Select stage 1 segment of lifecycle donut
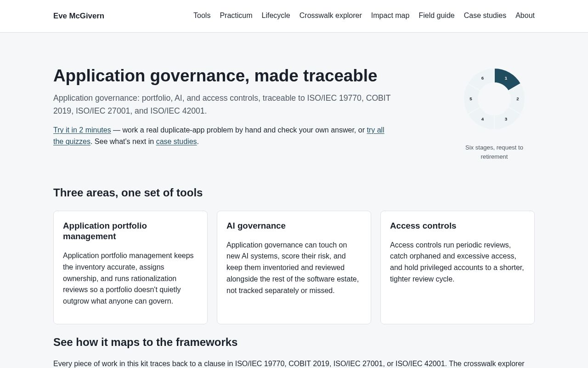The height and width of the screenshot is (368, 588). [x=506, y=78]
